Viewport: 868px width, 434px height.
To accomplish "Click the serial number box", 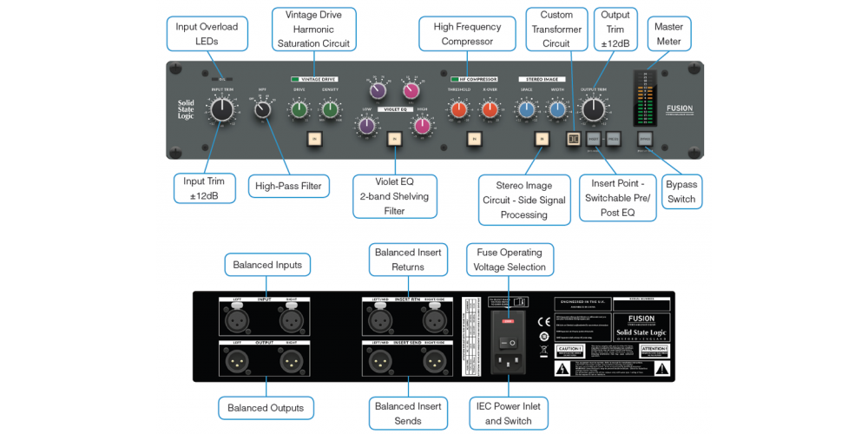I will [642, 304].
